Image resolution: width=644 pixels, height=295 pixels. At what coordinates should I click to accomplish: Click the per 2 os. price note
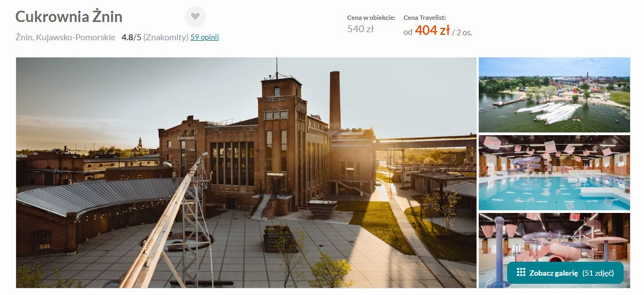[x=462, y=32]
